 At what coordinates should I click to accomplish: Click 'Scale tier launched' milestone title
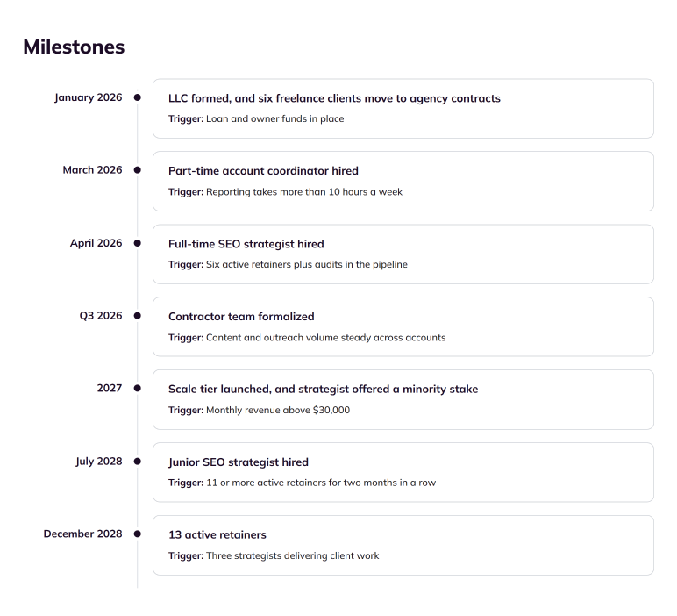click(x=323, y=390)
